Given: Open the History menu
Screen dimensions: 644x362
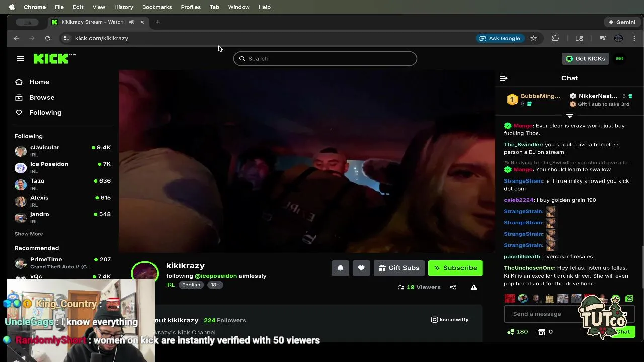Looking at the screenshot, I should [x=124, y=7].
